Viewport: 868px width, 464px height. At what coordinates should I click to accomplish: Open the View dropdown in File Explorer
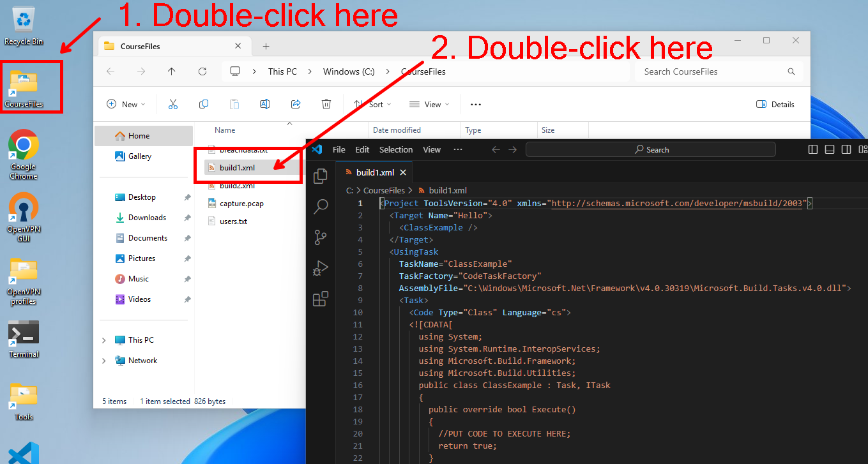[x=429, y=104]
